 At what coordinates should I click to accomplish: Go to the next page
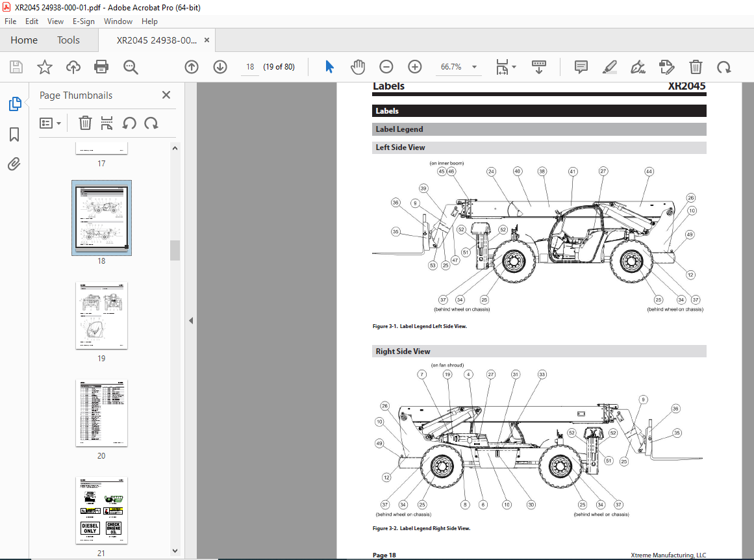(220, 67)
